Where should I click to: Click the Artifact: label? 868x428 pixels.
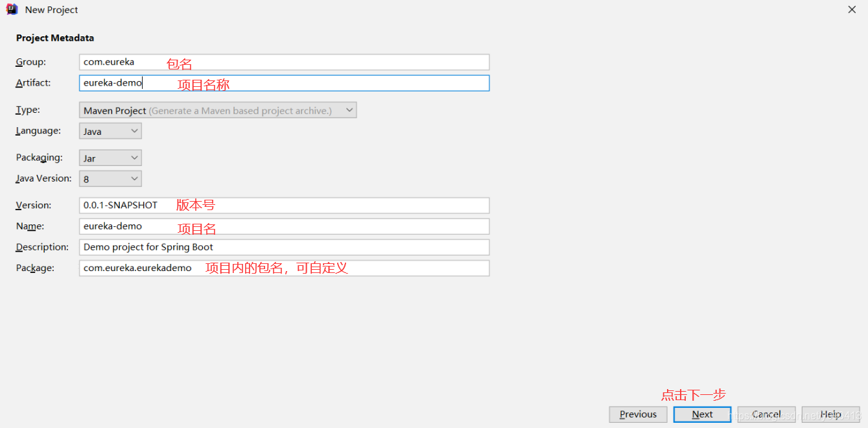tap(33, 83)
